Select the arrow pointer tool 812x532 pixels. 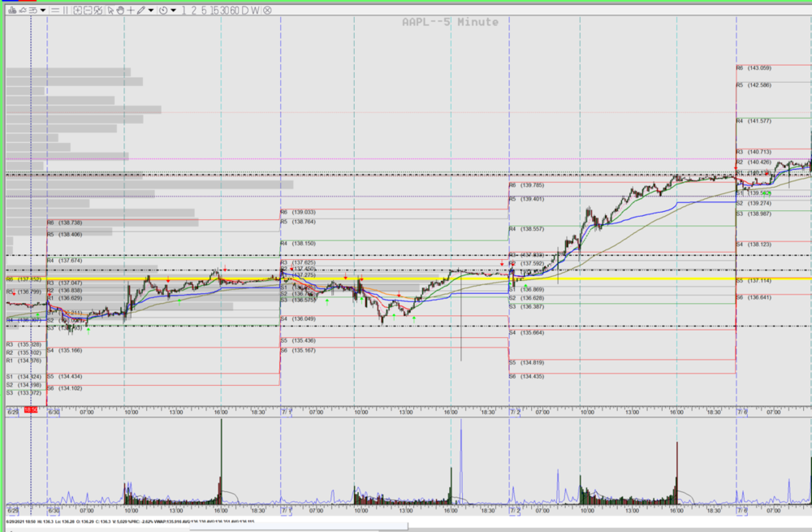click(110, 11)
